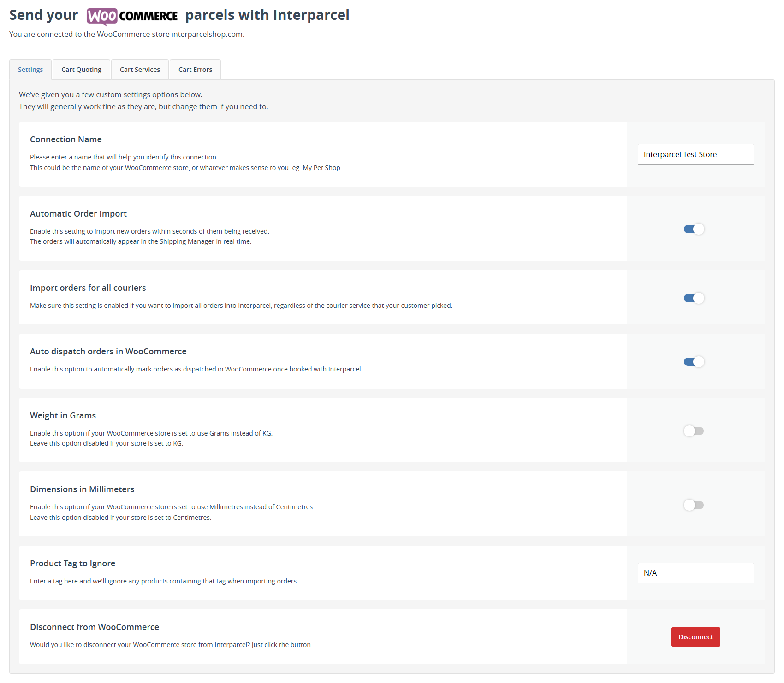Toggle Auto dispatch orders in WooCommerce switch
This screenshot has height=683, width=784.
(x=694, y=362)
